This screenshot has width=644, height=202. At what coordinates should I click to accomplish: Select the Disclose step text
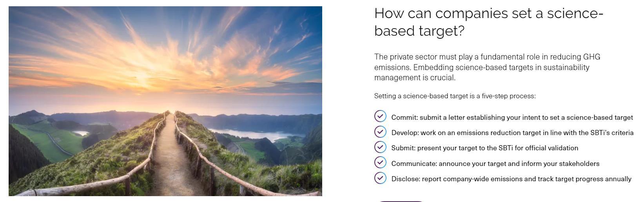(511, 179)
